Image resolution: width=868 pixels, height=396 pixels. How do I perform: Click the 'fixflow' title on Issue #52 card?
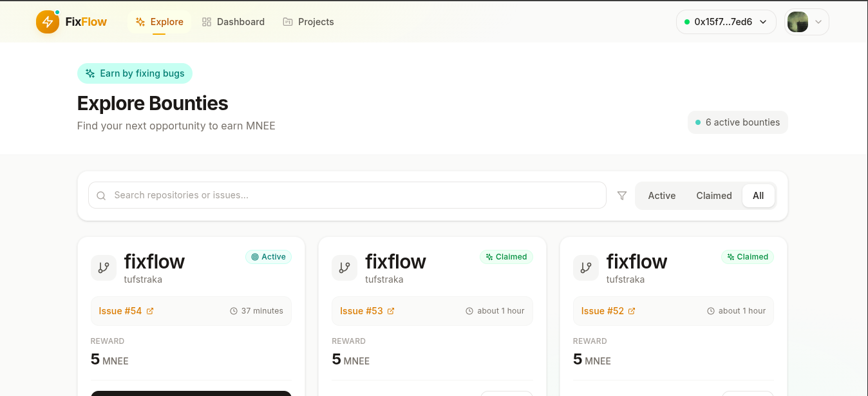(x=637, y=261)
